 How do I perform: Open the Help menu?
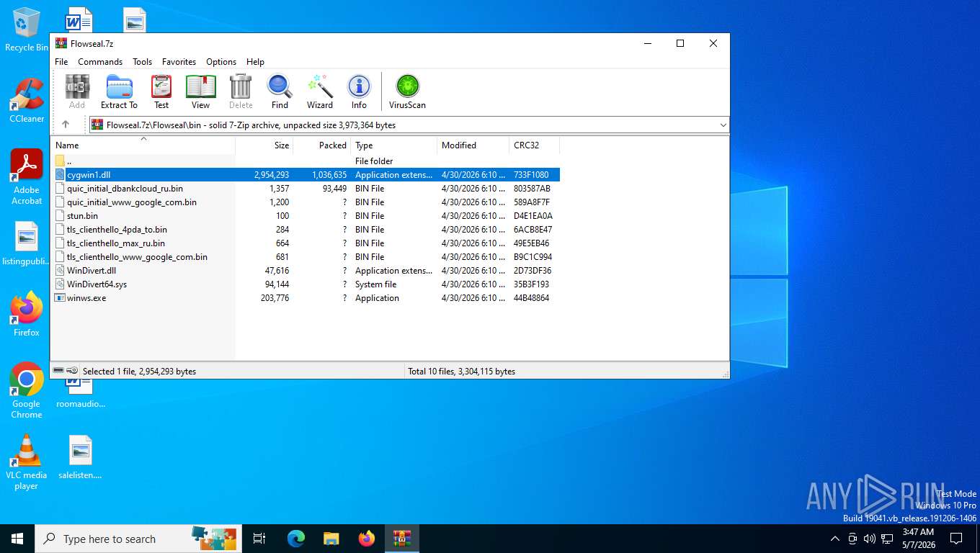pos(255,62)
